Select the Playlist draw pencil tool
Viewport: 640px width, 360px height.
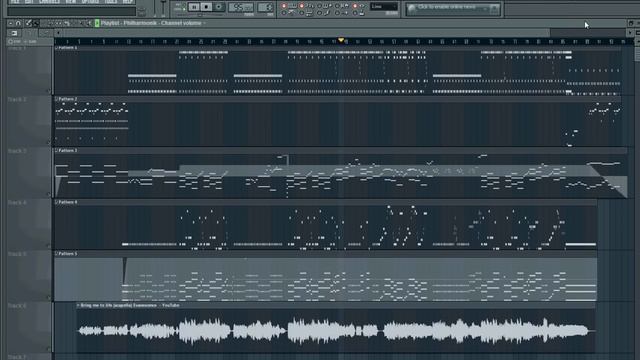coord(29,23)
